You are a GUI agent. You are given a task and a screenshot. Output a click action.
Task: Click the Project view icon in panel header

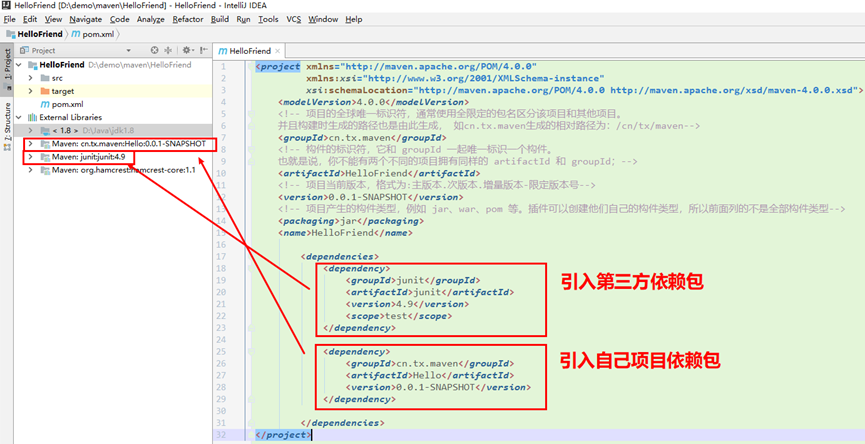tap(23, 50)
